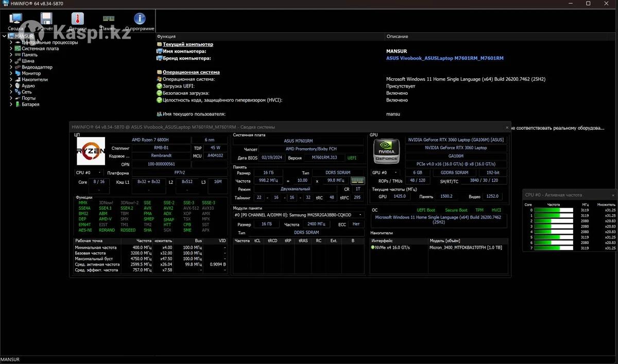Close the CPU #0 Активная частота window

(613, 195)
